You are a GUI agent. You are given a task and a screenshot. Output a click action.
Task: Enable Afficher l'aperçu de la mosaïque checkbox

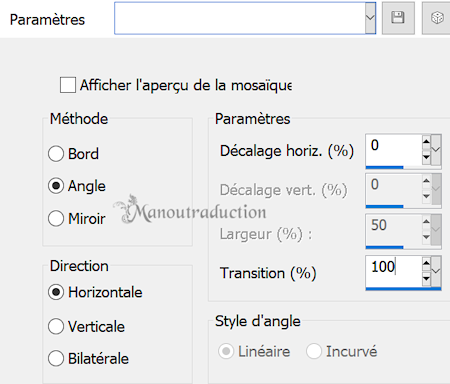[68, 85]
